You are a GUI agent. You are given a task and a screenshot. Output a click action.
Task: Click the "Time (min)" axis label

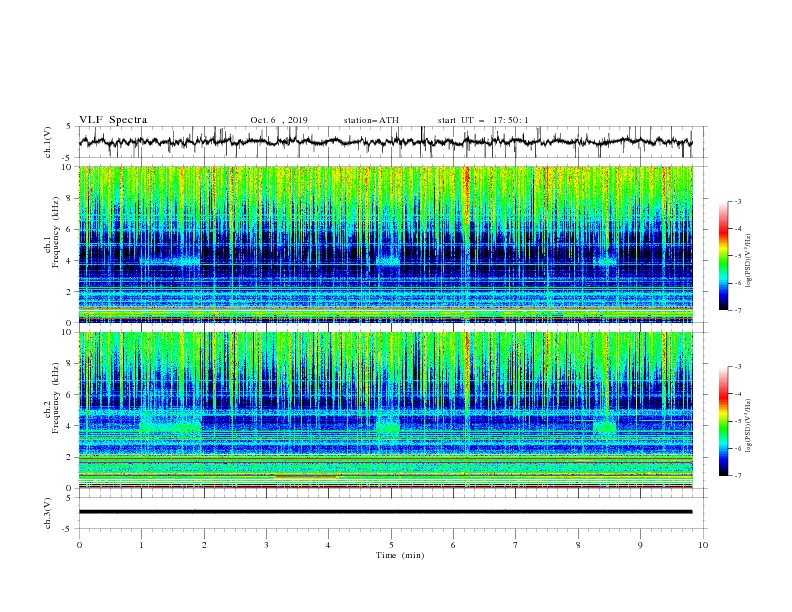(x=400, y=555)
